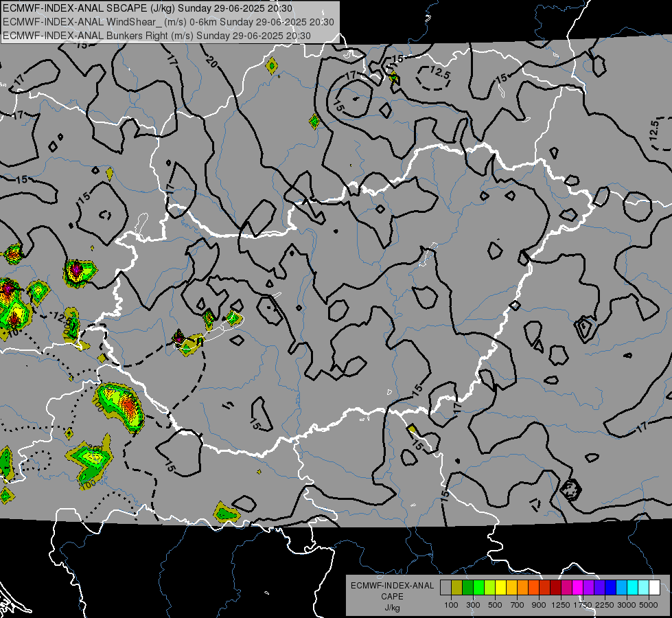The width and height of the screenshot is (672, 618).
Task: Click the SBCAPE title line
Action: click(x=148, y=8)
